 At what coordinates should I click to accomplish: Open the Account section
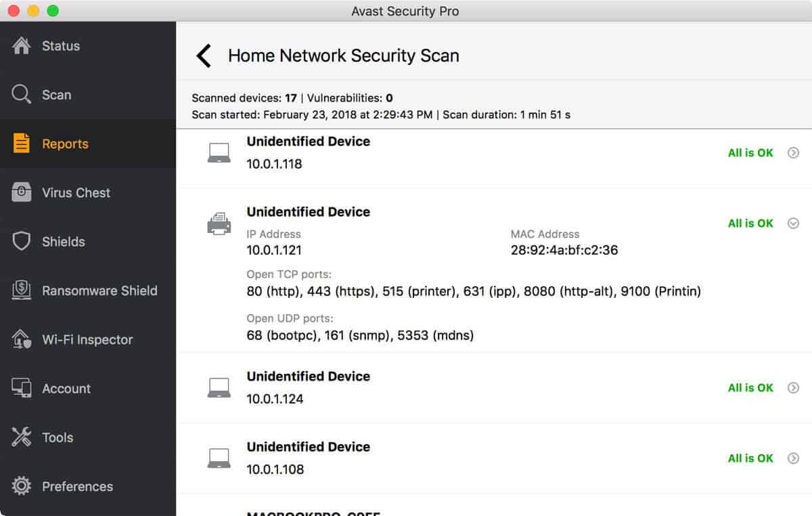(x=66, y=389)
